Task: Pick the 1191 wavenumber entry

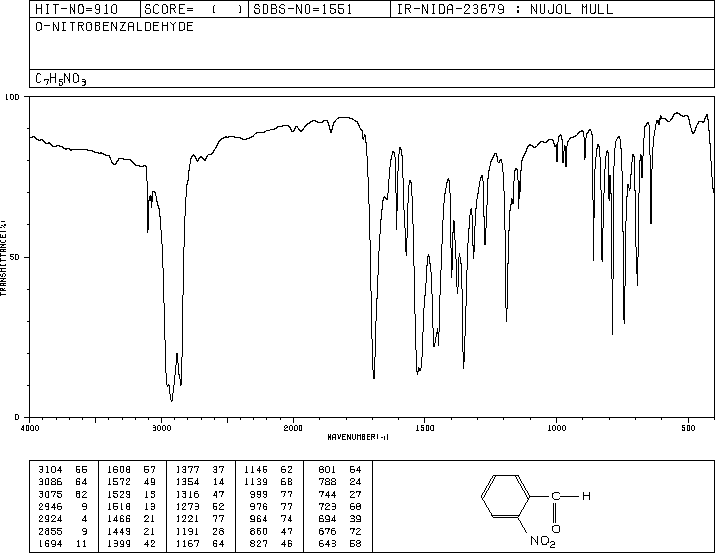Action: point(187,531)
